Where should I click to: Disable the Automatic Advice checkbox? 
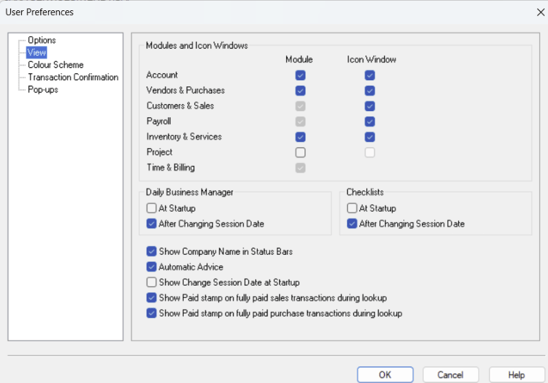[x=151, y=267]
